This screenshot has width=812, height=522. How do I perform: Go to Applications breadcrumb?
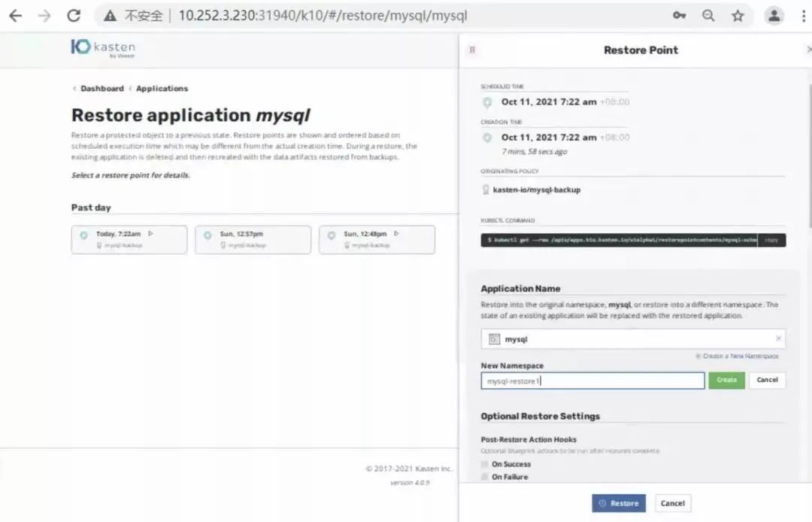162,89
